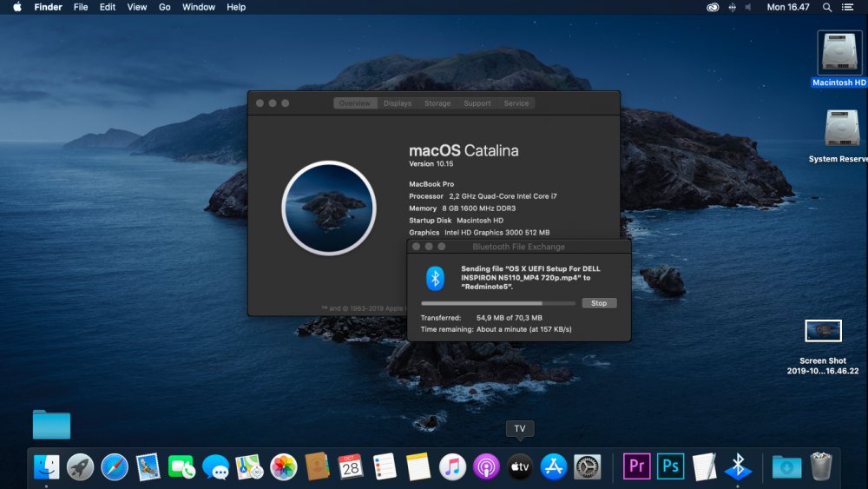Viewport: 868px width, 489px height.
Task: Switch to the Support tab
Action: (x=477, y=103)
